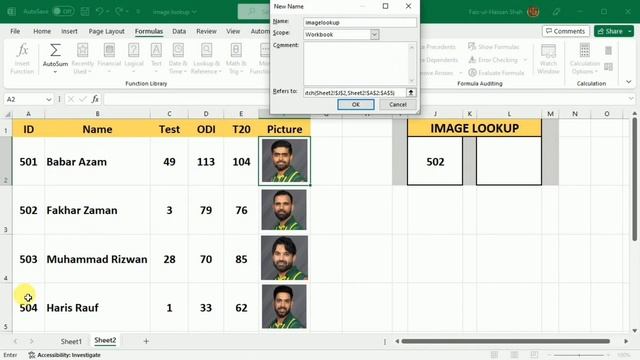Select cell Muhammad Rizwan

coord(97,259)
